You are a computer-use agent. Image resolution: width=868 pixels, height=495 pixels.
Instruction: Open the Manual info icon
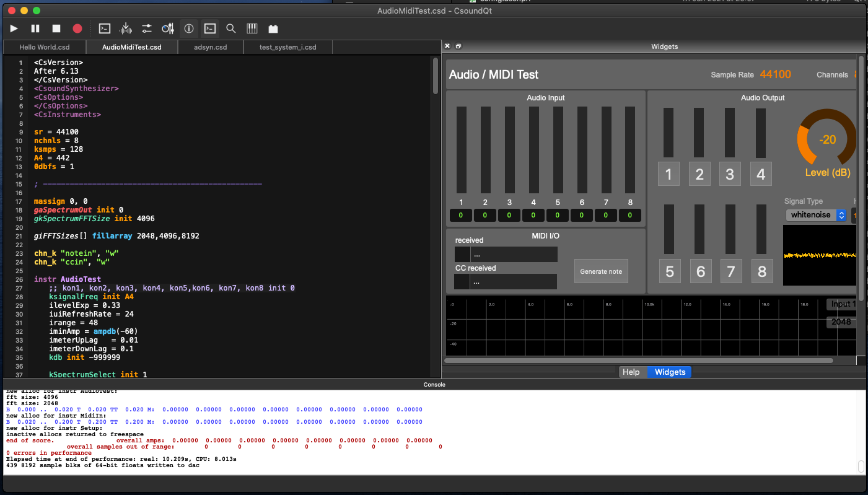[189, 28]
